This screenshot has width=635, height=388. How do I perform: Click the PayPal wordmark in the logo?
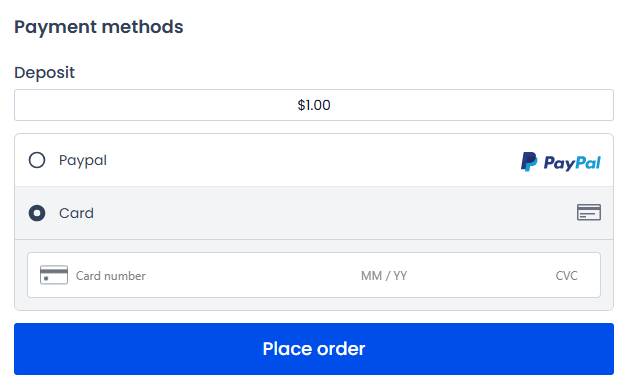(x=572, y=163)
